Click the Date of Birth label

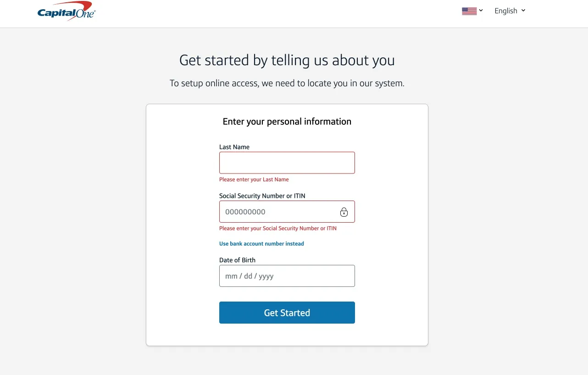click(x=237, y=260)
